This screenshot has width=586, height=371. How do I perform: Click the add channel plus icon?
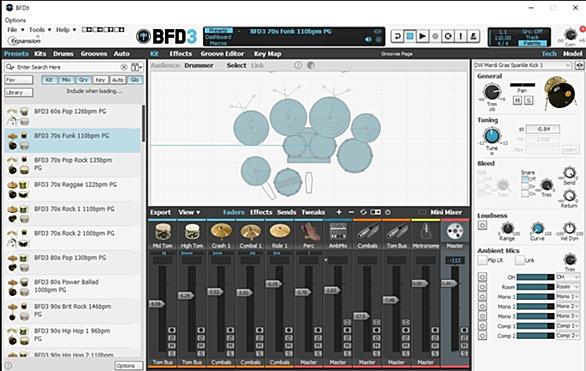(339, 212)
